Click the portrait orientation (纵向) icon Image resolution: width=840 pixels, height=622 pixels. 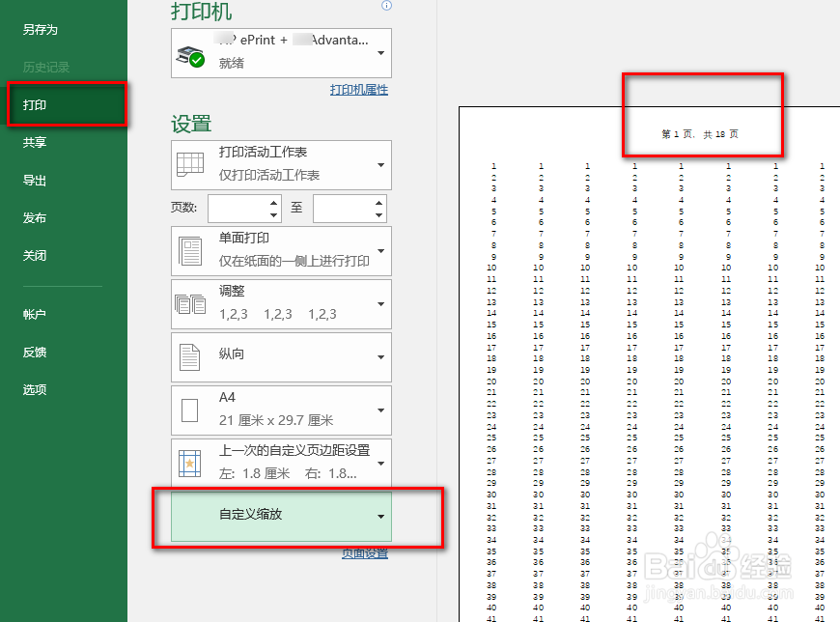[192, 356]
